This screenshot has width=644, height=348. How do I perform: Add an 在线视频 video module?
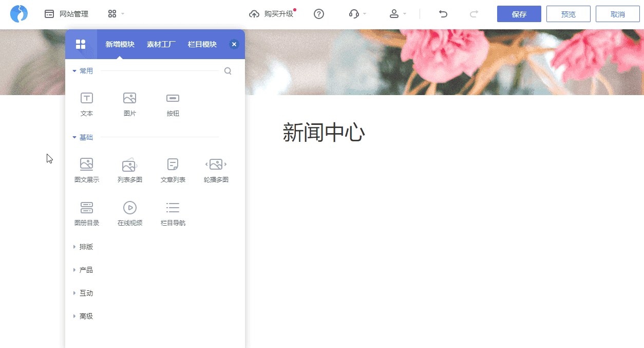tap(130, 214)
